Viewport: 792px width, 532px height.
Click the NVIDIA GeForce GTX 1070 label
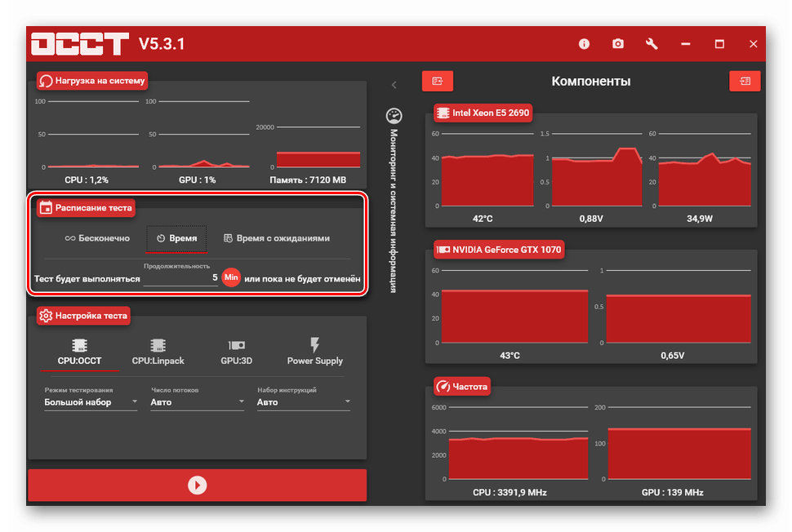click(499, 250)
